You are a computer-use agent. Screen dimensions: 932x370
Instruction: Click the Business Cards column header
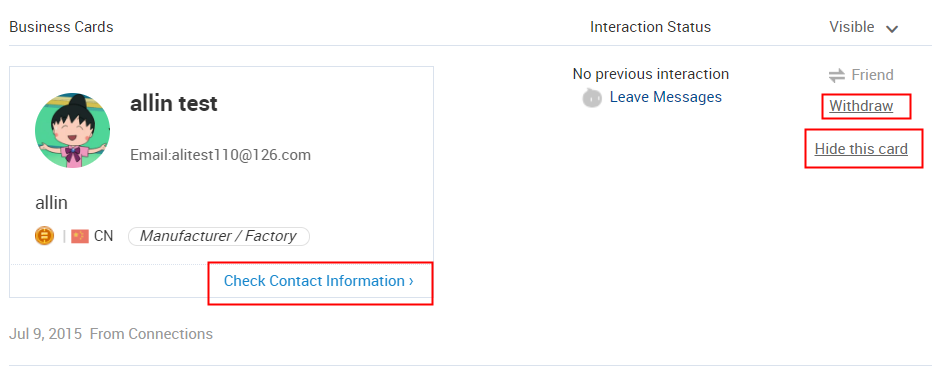pyautogui.click(x=61, y=27)
